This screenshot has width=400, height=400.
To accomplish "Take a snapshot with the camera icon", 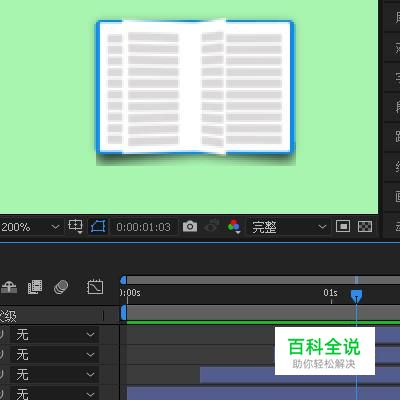I will point(190,227).
